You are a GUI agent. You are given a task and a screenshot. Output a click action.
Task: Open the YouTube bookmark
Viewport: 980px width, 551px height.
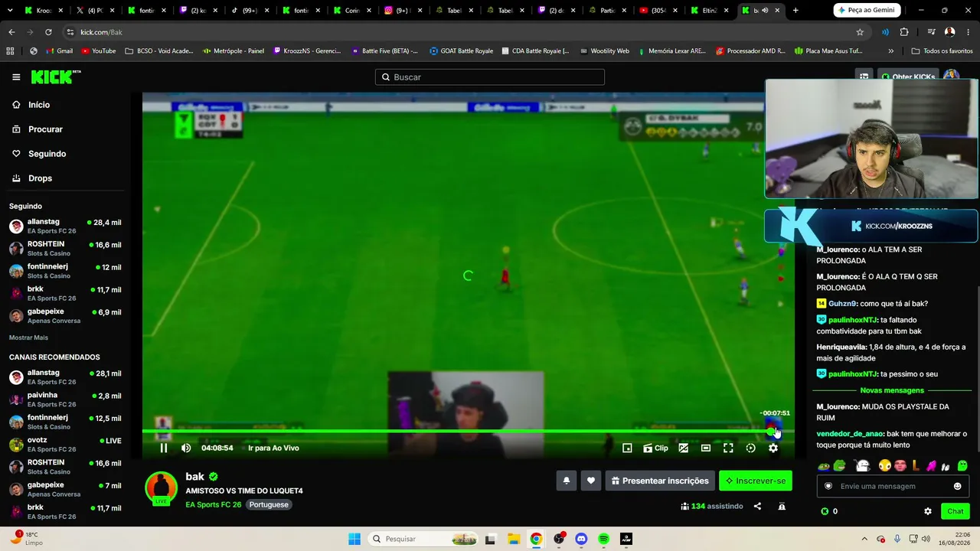[99, 51]
